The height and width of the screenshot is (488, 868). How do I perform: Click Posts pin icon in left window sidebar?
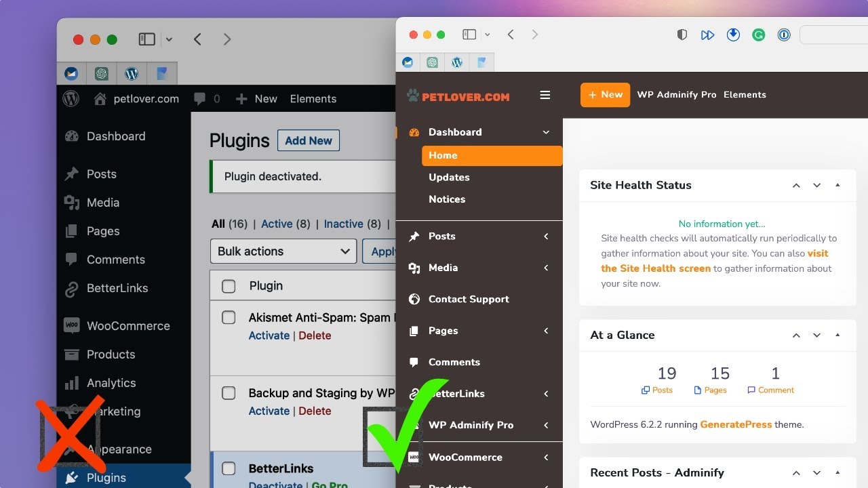[71, 174]
